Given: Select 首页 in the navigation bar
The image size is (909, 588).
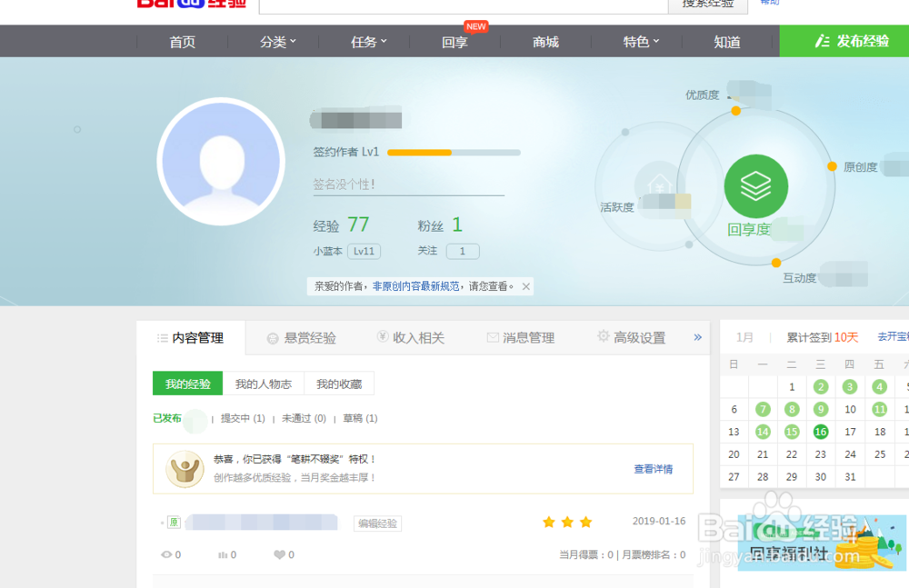Looking at the screenshot, I should (181, 41).
